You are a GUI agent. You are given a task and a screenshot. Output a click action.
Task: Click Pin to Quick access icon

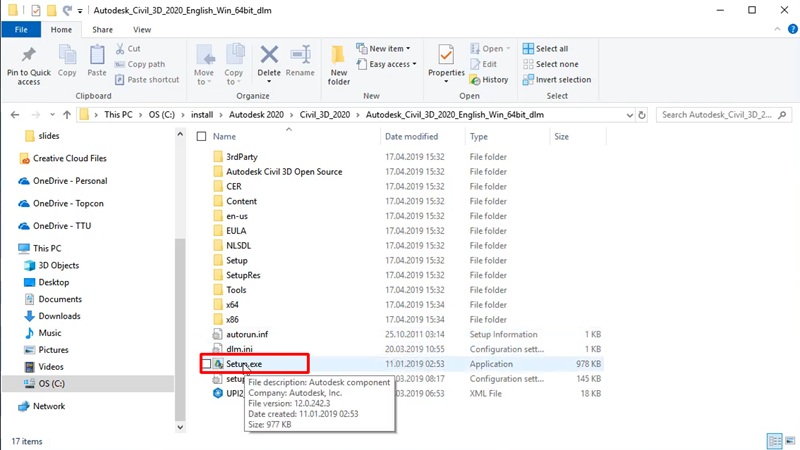[x=29, y=55]
